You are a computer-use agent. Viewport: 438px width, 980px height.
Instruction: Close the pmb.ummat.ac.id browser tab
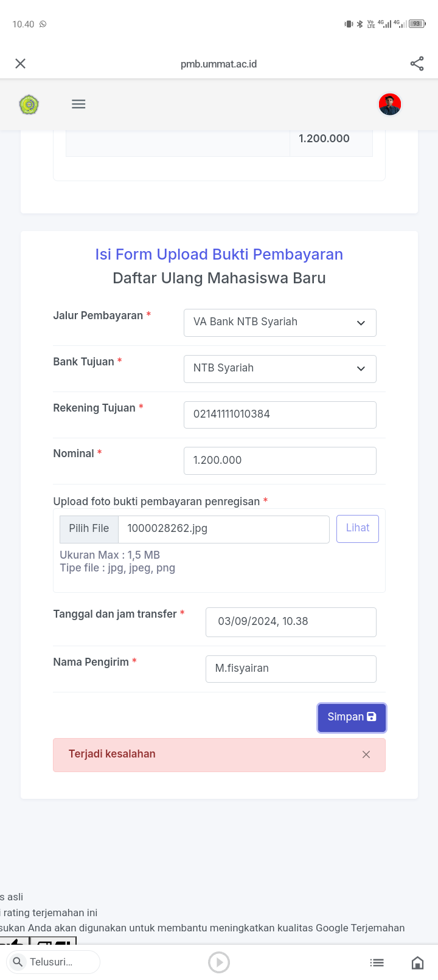tap(20, 64)
